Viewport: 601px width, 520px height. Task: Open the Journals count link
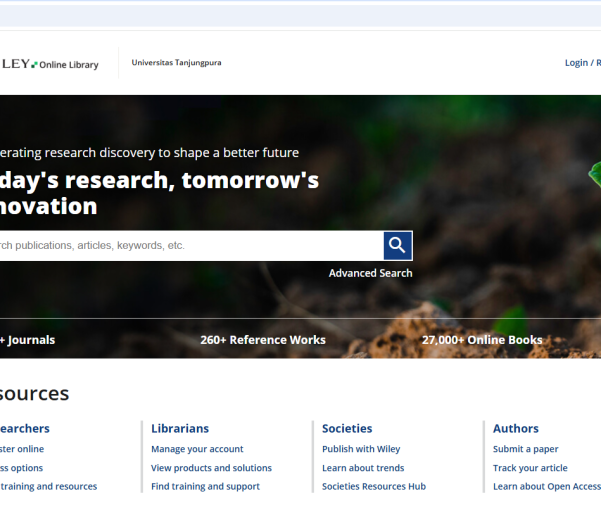28,340
